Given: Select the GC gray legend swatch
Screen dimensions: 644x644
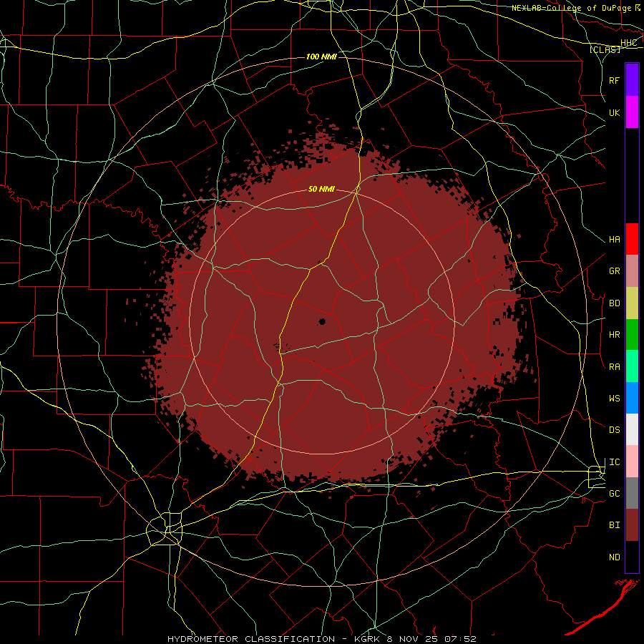Looking at the screenshot, I should coord(632,493).
